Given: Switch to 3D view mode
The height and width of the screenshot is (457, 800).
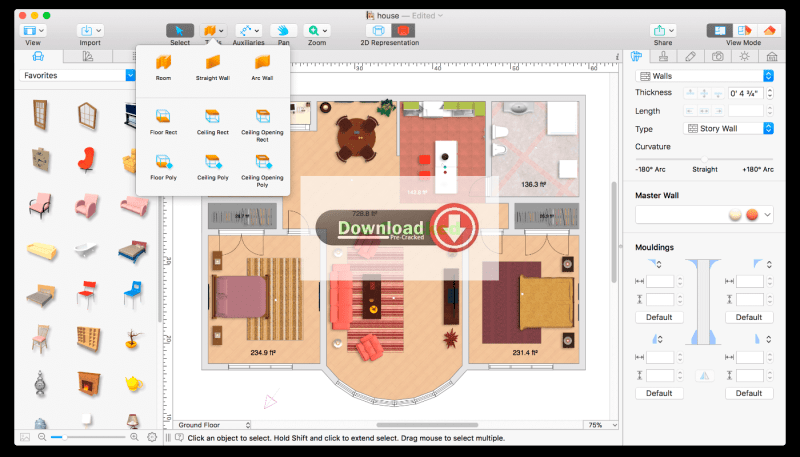Looking at the screenshot, I should pyautogui.click(x=769, y=31).
